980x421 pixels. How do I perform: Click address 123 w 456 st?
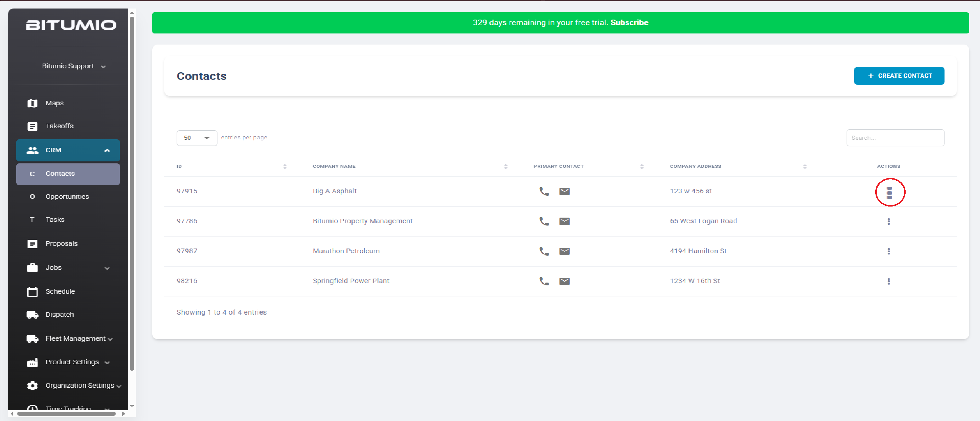click(690, 191)
